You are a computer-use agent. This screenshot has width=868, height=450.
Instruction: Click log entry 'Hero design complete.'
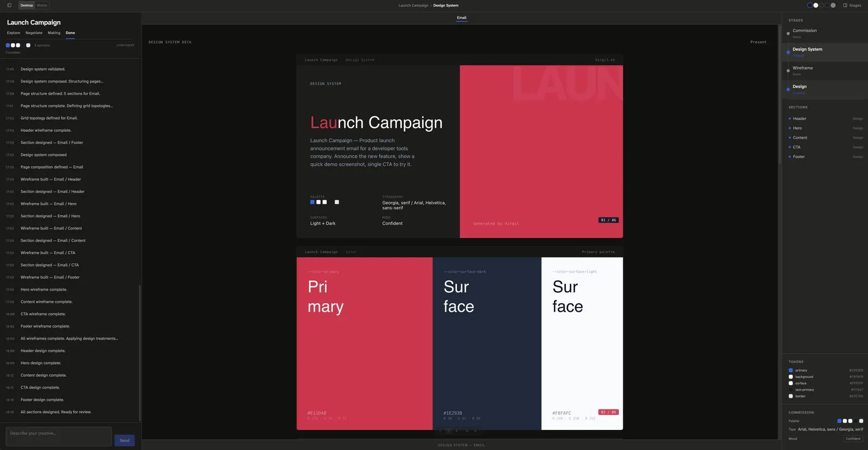pyautogui.click(x=41, y=363)
